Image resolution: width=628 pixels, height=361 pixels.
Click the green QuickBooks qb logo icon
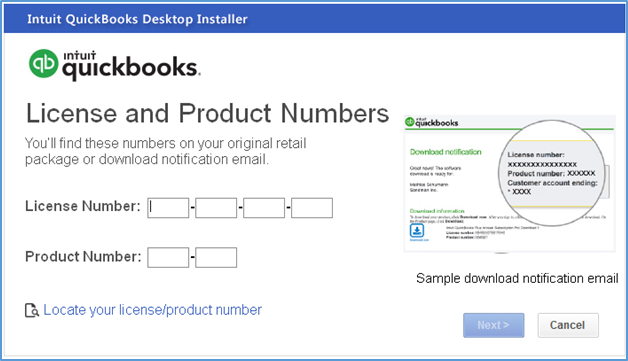44,63
